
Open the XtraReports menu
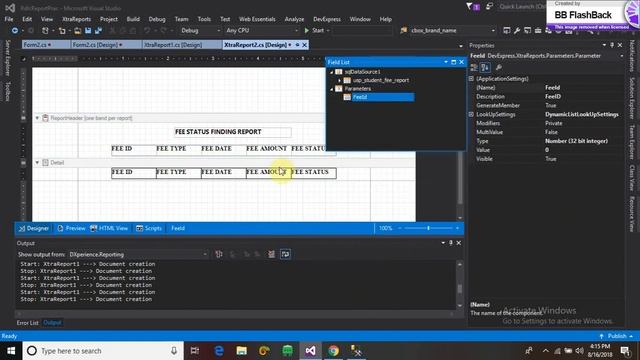click(x=76, y=19)
